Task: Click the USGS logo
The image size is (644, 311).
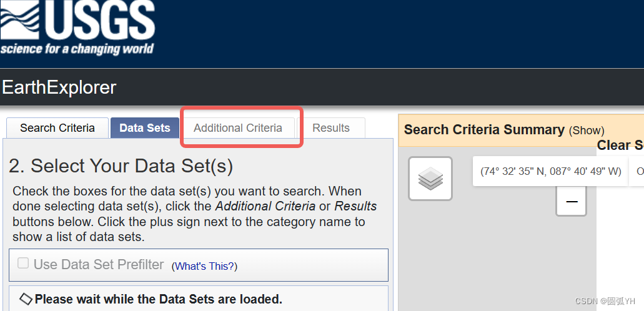Action: [77, 27]
